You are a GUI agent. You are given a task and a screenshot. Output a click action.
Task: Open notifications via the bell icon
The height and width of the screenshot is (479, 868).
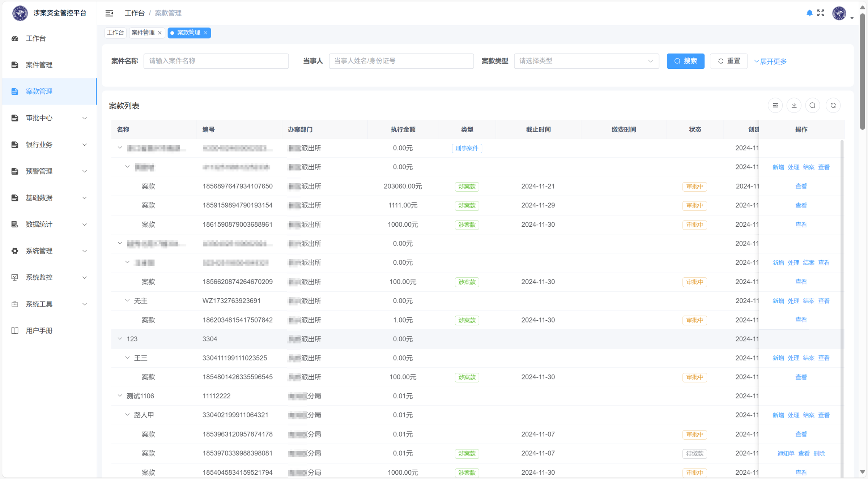pos(809,13)
